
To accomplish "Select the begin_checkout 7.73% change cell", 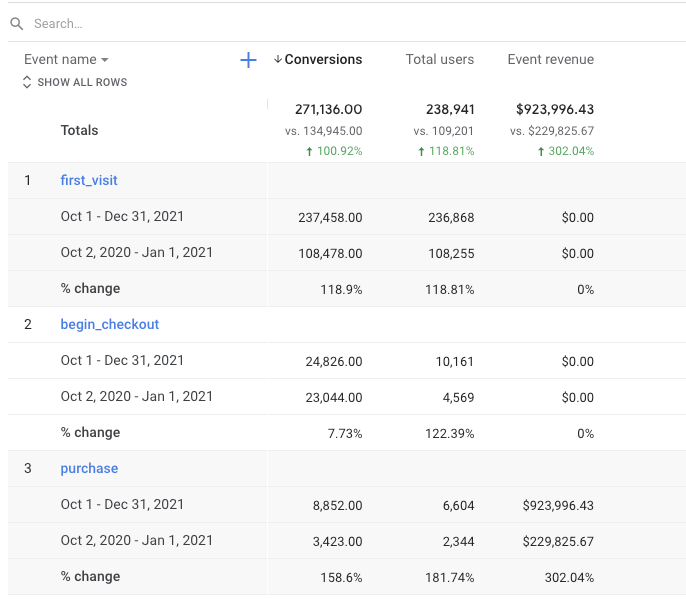I will tap(344, 433).
